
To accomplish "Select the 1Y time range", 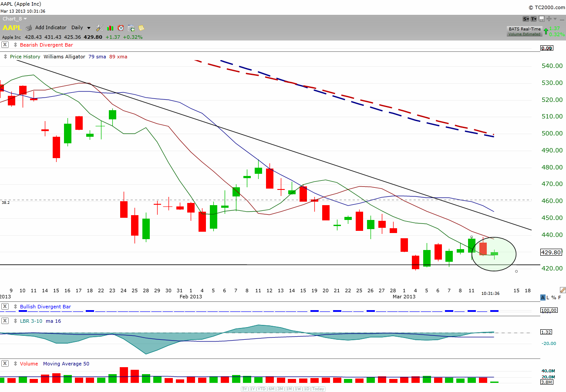I will [253, 389].
